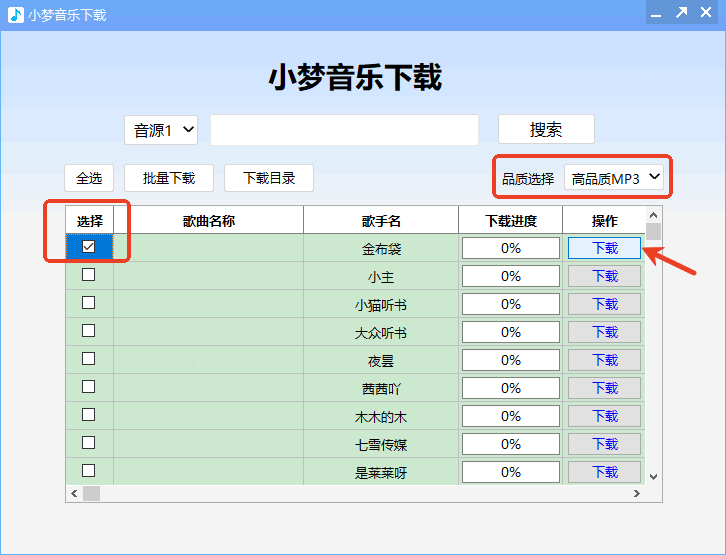Click 下载 button in 是莱莱呀 row
Image resolution: width=726 pixels, height=555 pixels.
coord(605,472)
